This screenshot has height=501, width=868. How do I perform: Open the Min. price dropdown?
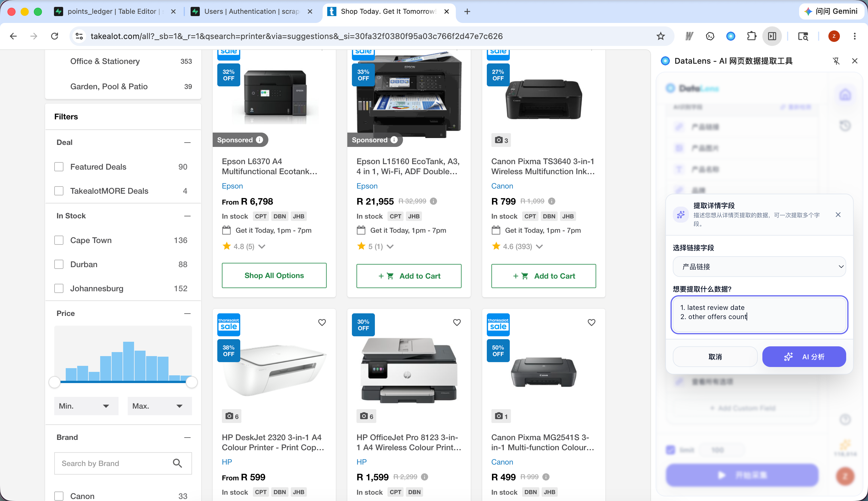[86, 406]
